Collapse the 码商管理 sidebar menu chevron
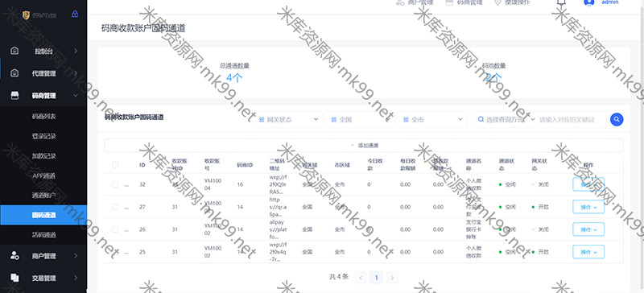The height and width of the screenshot is (293, 644). [x=76, y=95]
